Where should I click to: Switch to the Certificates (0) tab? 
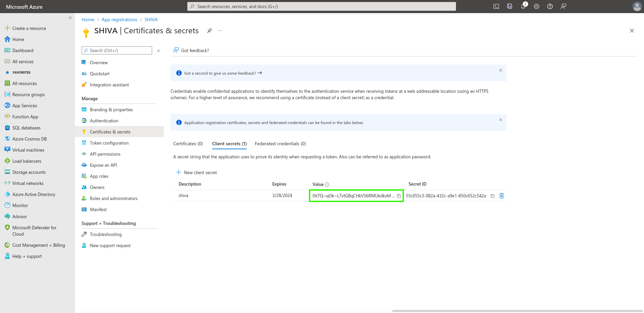click(188, 144)
